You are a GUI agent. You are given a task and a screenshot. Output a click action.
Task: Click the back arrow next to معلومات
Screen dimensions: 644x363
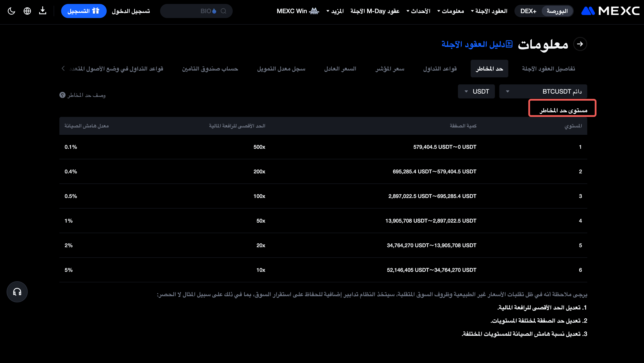[x=580, y=44]
